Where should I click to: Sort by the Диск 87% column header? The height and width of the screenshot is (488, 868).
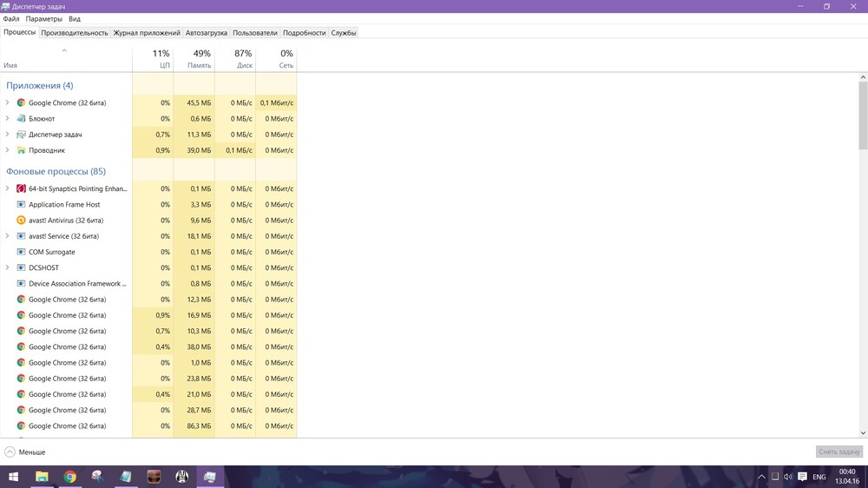234,59
